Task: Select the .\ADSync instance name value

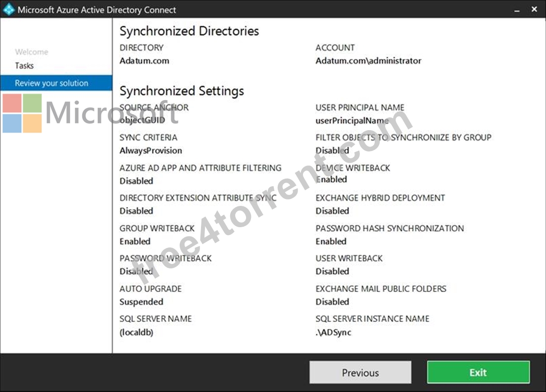Action: coord(334,333)
